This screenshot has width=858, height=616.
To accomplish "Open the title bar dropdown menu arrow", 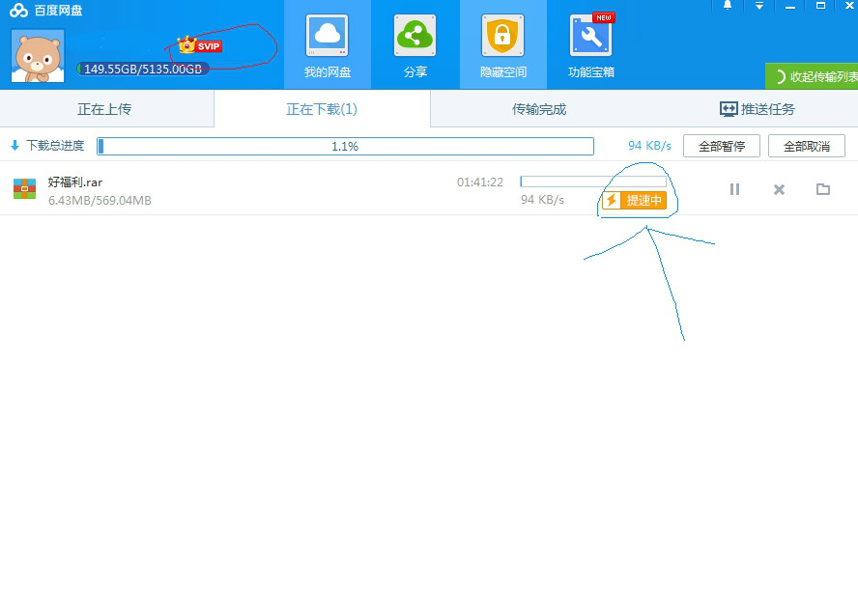I will 758,6.
